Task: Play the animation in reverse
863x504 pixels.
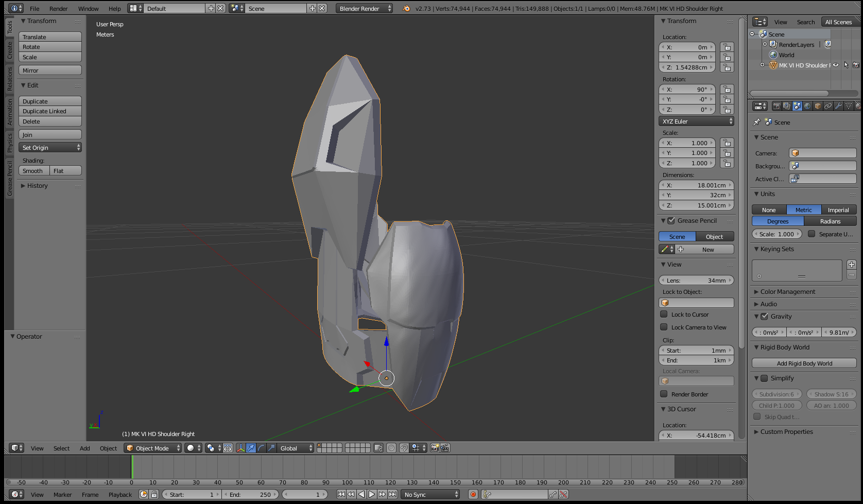Action: point(361,495)
